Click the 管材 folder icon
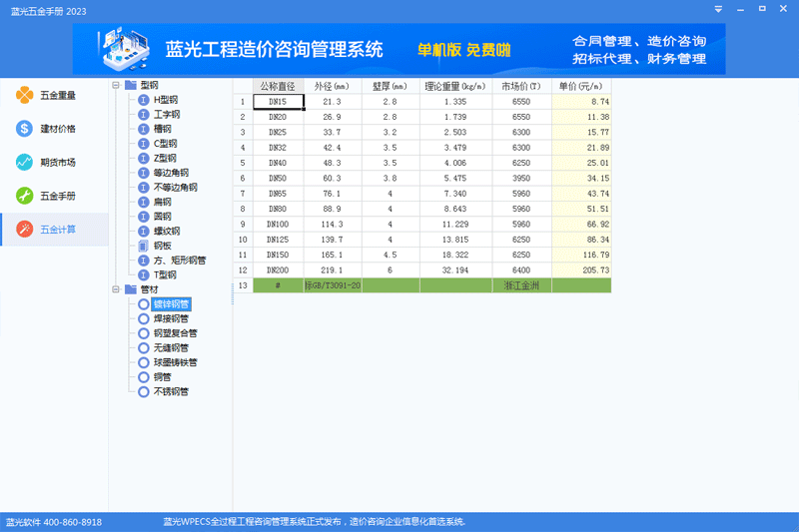The height and width of the screenshot is (532, 799). [131, 289]
